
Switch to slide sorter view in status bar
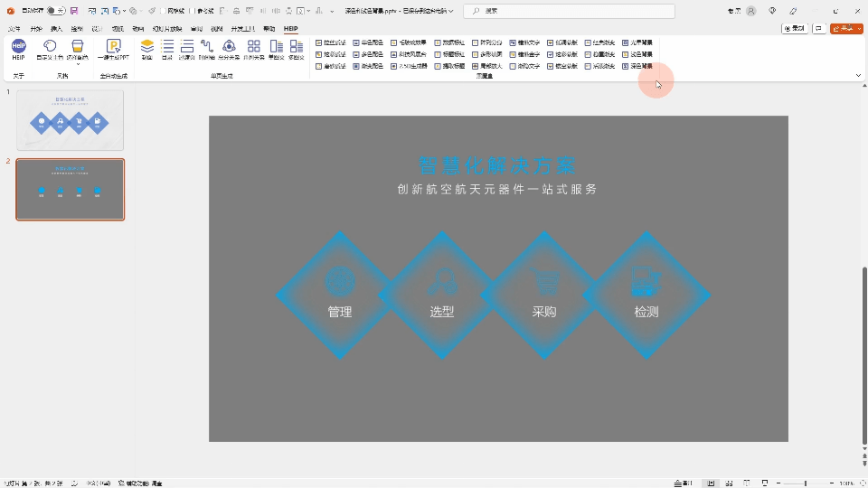tap(729, 483)
